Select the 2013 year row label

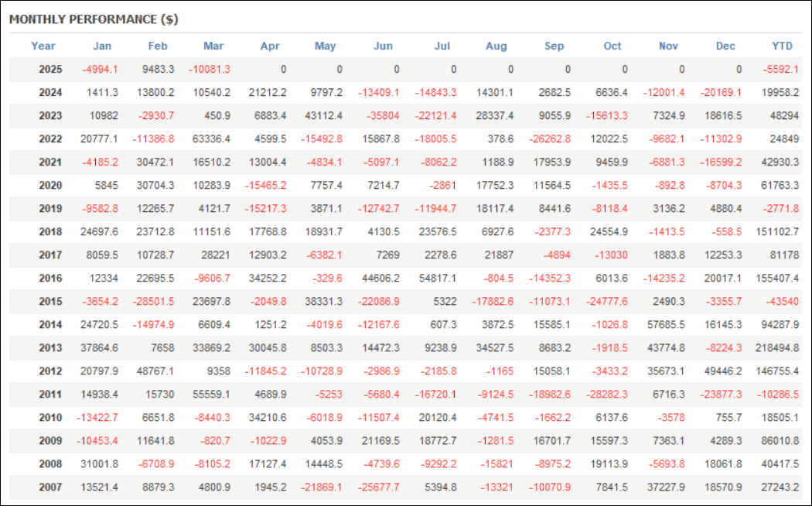coord(50,348)
